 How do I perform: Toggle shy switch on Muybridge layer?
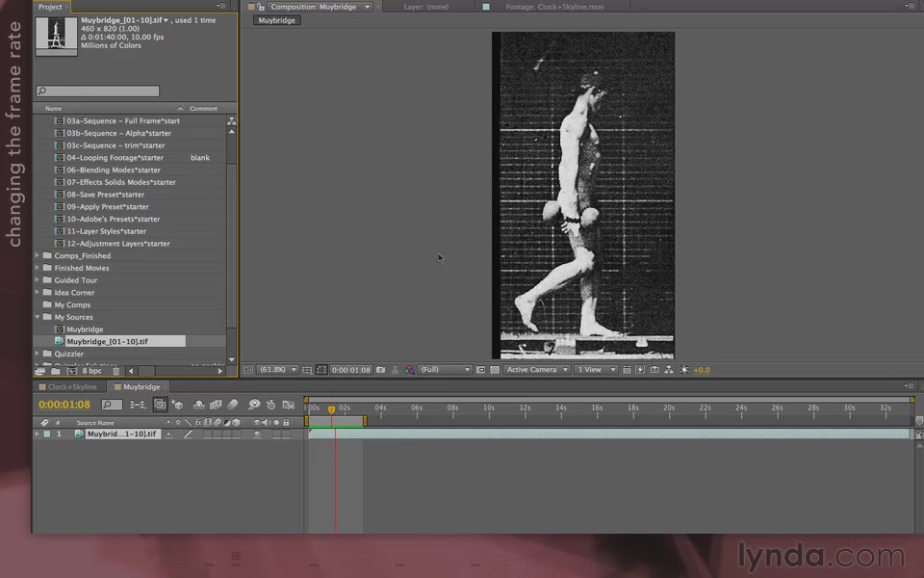[169, 434]
